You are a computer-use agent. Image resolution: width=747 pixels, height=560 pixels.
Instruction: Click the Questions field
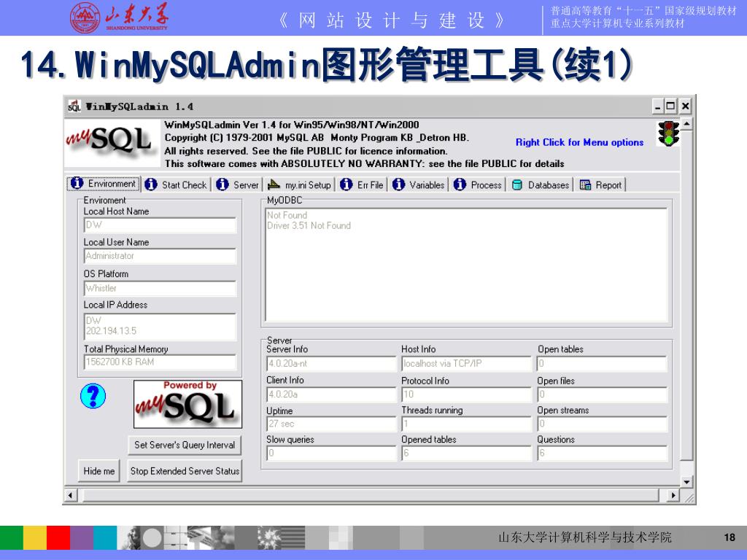click(x=603, y=454)
